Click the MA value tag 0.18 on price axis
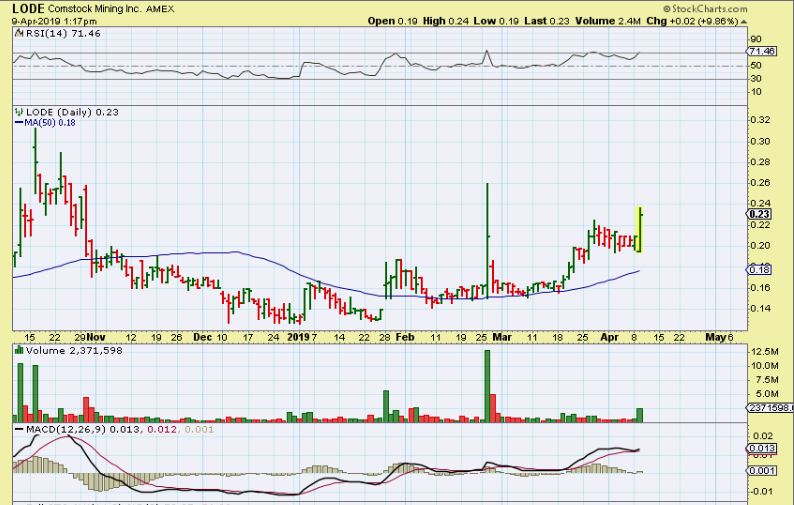 tap(758, 270)
